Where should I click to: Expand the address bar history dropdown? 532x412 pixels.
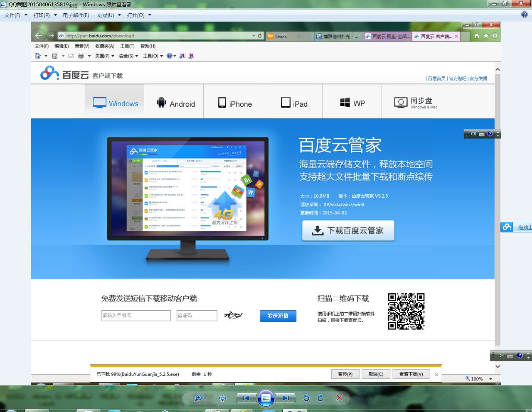(254, 36)
